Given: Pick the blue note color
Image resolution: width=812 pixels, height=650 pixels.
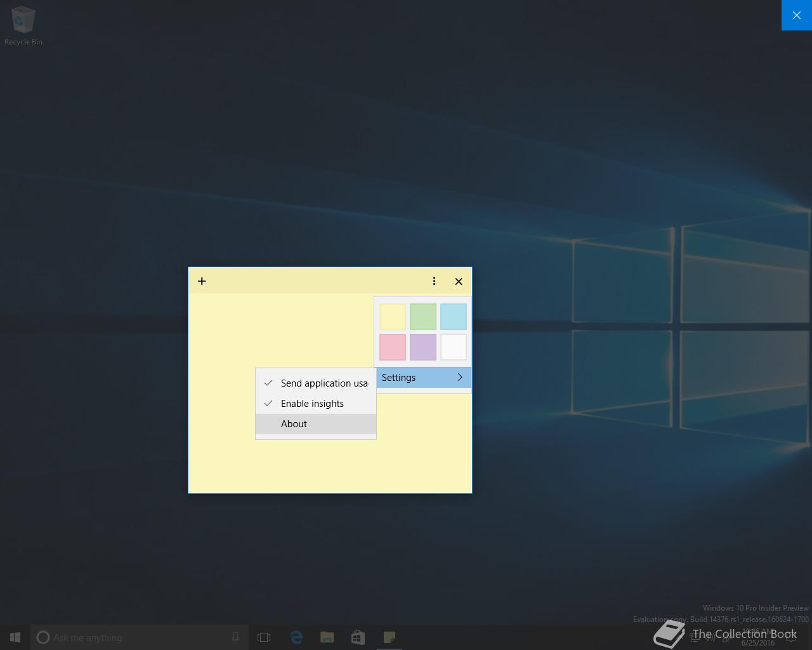Looking at the screenshot, I should tap(454, 317).
